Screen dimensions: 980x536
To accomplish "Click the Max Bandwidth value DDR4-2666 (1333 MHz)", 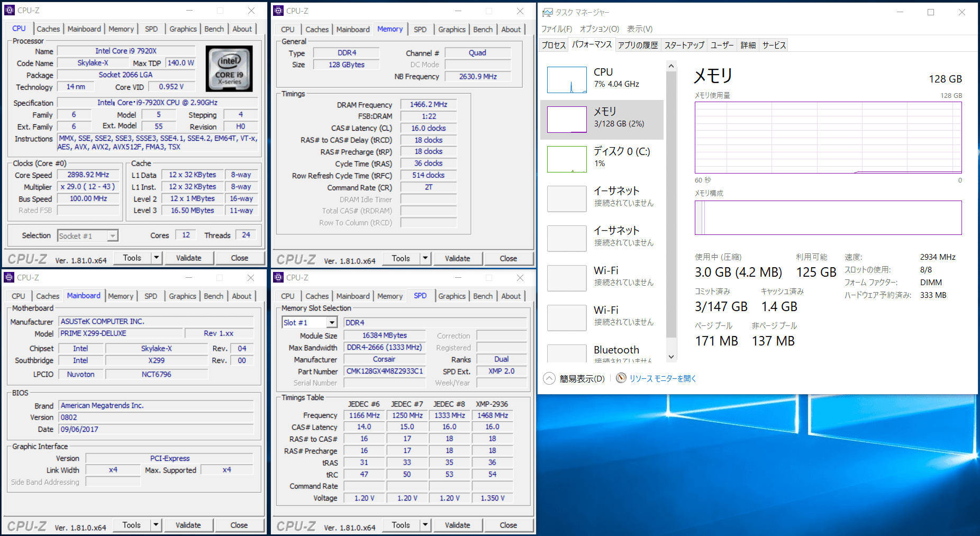I will point(385,347).
